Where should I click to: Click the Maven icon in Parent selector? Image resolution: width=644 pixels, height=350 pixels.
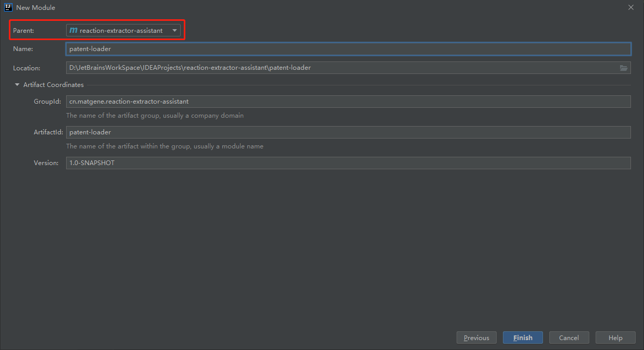coord(73,31)
